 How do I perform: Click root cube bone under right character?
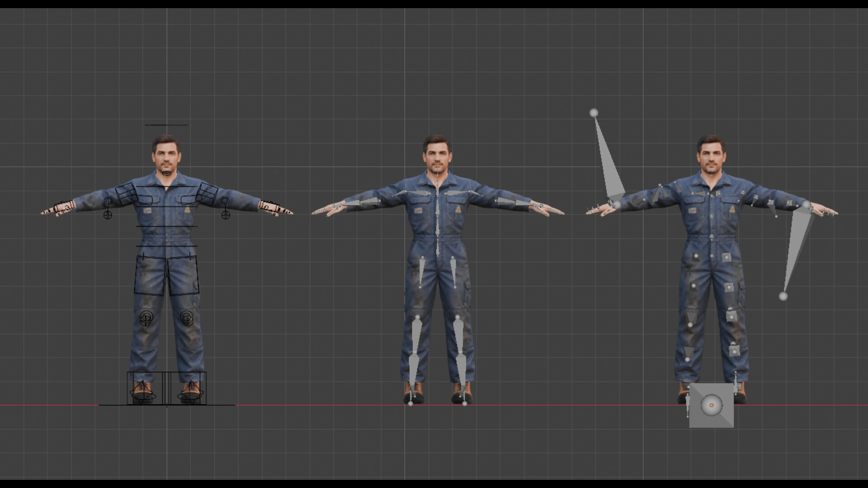pos(711,405)
